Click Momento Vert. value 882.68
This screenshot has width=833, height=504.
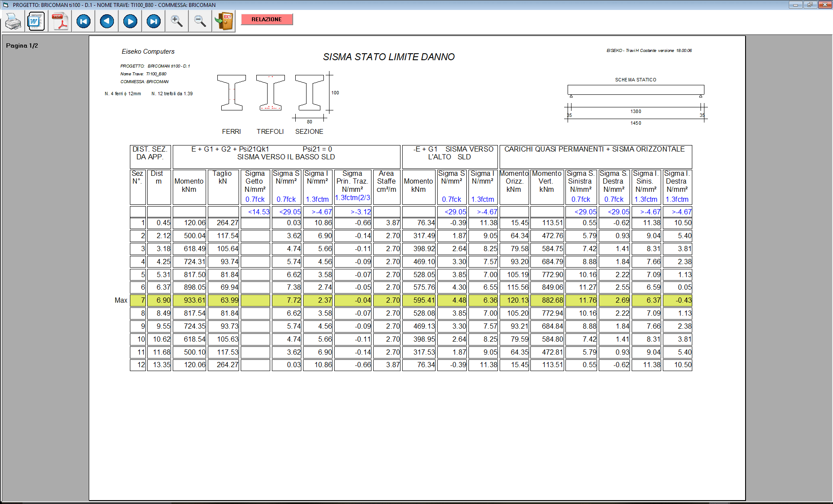[547, 300]
